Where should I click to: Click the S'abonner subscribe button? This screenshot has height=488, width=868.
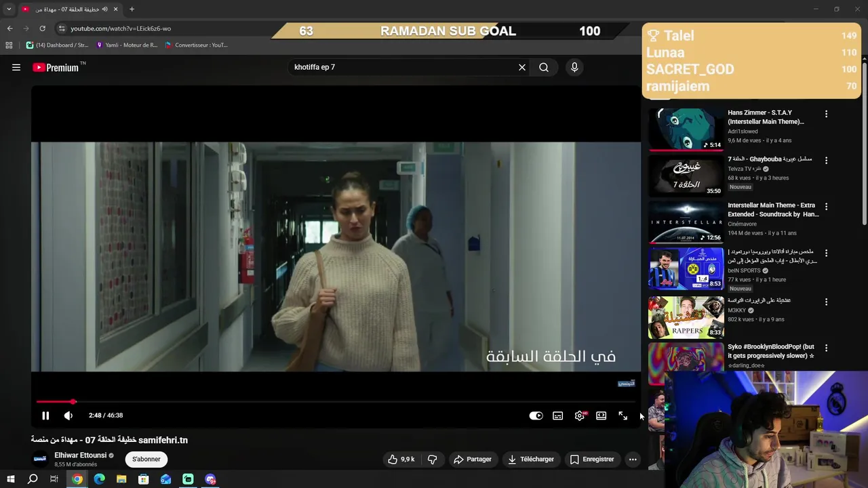click(x=146, y=459)
